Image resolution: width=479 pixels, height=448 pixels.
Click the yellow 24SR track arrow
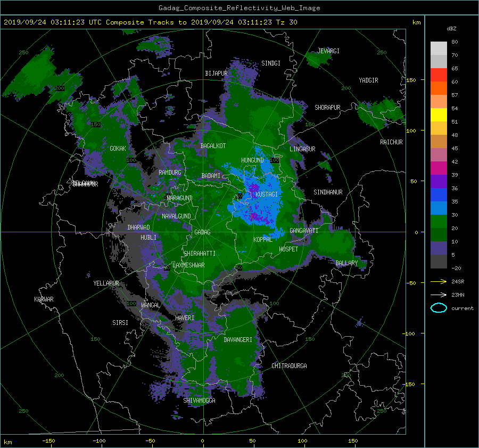tap(439, 281)
